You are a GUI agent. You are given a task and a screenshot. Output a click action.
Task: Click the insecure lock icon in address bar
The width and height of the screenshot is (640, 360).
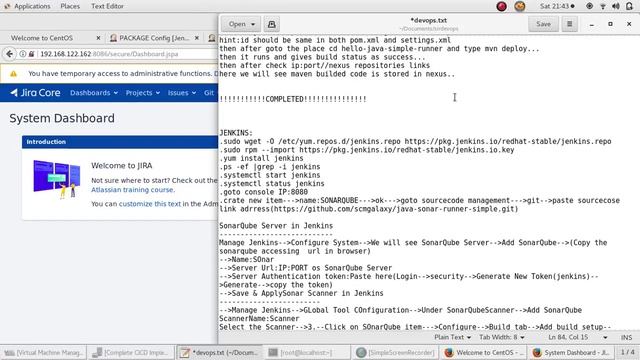31,54
